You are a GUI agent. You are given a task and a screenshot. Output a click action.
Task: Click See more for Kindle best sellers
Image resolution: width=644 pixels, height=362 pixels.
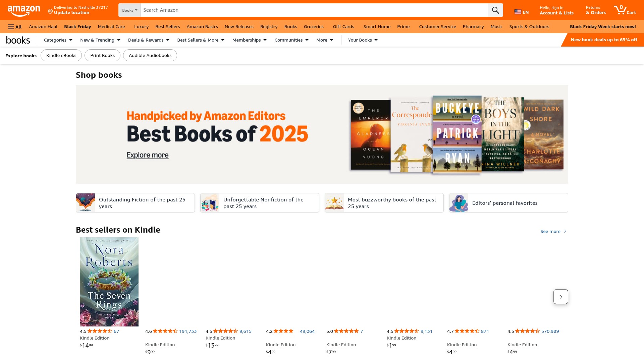pos(553,231)
